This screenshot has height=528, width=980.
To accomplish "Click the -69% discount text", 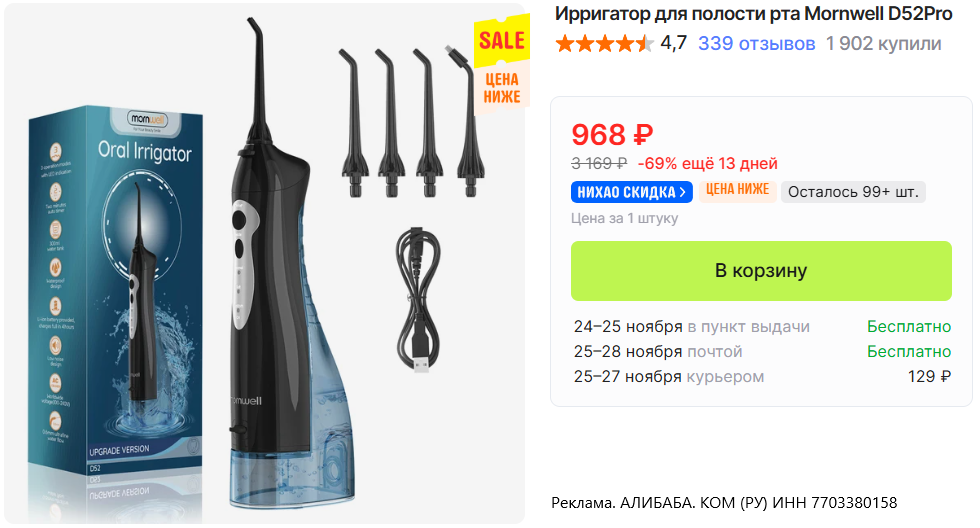I will point(657,163).
